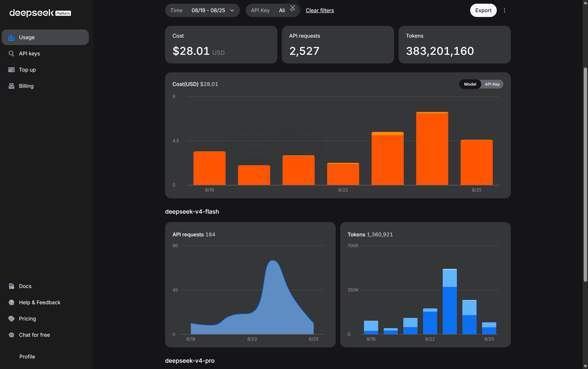588x369 pixels.
Task: Open the three-dot more options menu
Action: (505, 10)
